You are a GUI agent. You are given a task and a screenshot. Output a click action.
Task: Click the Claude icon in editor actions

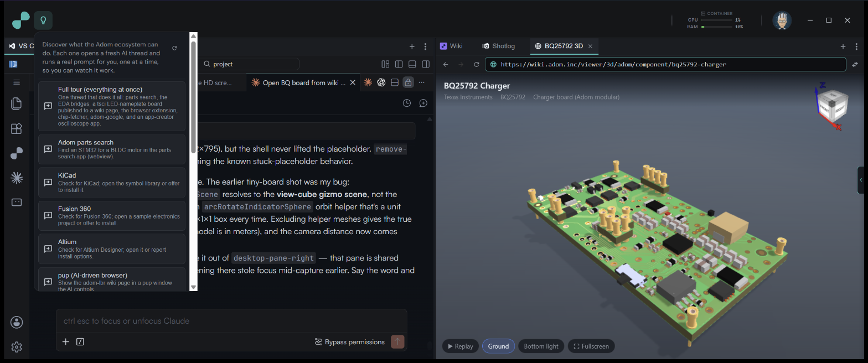[368, 82]
